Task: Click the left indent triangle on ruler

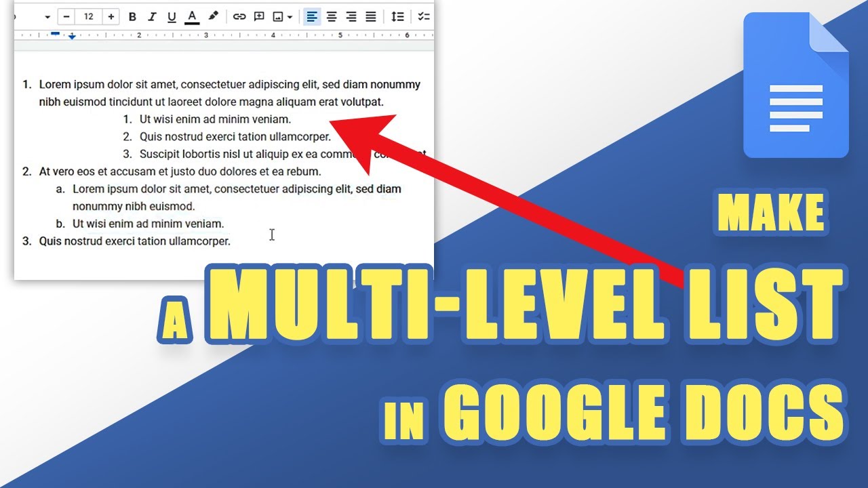Action: (x=72, y=36)
